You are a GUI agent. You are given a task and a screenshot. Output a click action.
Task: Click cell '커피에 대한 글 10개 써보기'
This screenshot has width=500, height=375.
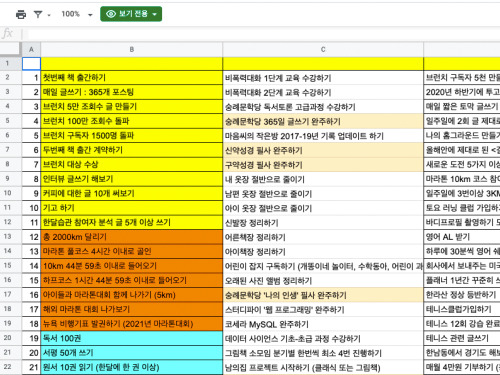(132, 193)
